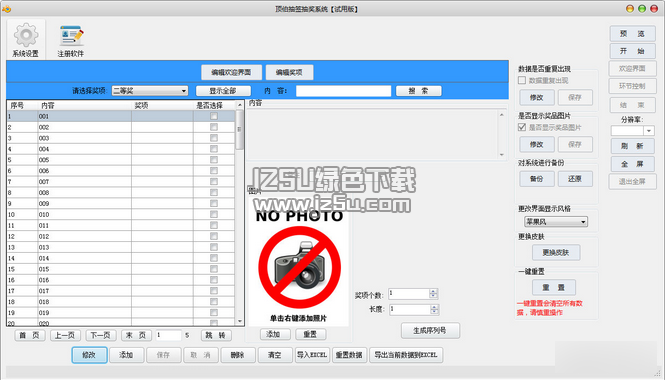Click the 还原 button
The image size is (665, 380).
tap(575, 179)
